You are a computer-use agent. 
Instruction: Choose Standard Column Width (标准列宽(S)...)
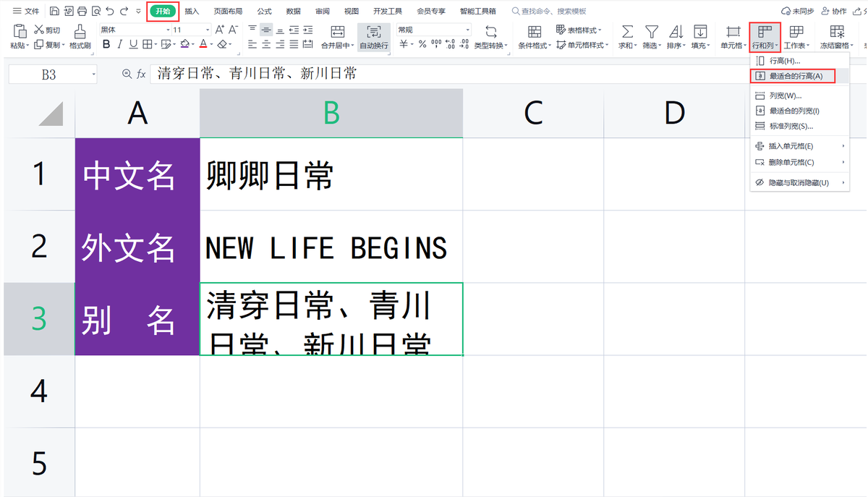coord(799,126)
